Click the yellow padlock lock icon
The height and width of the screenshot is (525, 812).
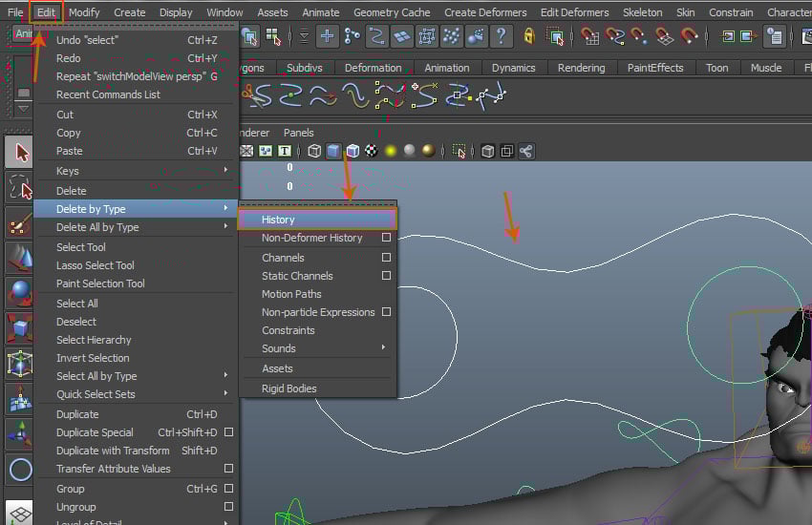tap(529, 36)
